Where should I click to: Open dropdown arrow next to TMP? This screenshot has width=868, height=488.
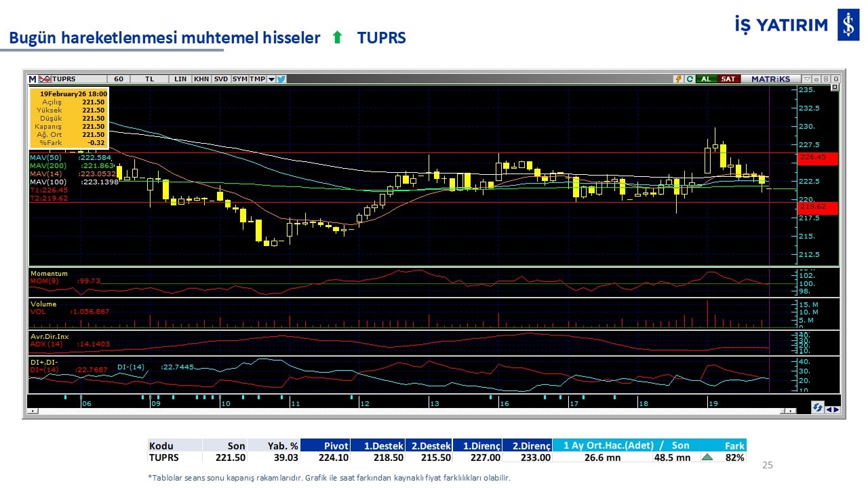click(x=271, y=79)
